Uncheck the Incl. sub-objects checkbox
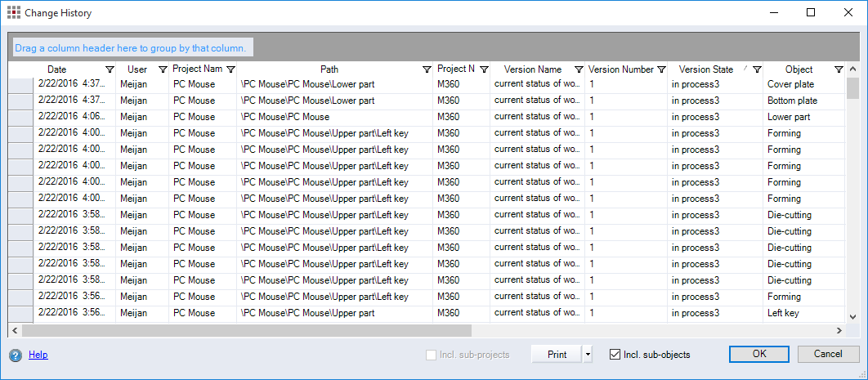The image size is (868, 380). (x=615, y=355)
